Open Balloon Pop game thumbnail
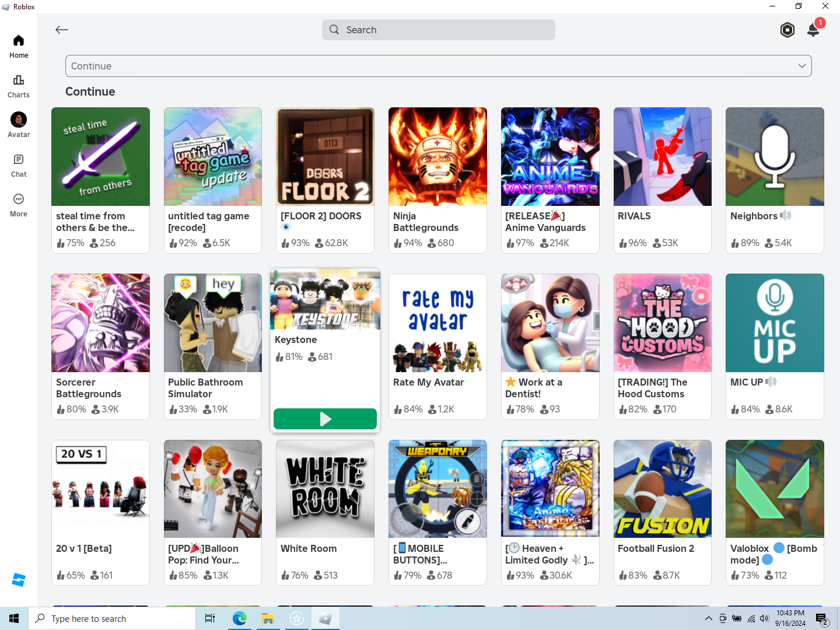The image size is (840, 630). point(213,489)
